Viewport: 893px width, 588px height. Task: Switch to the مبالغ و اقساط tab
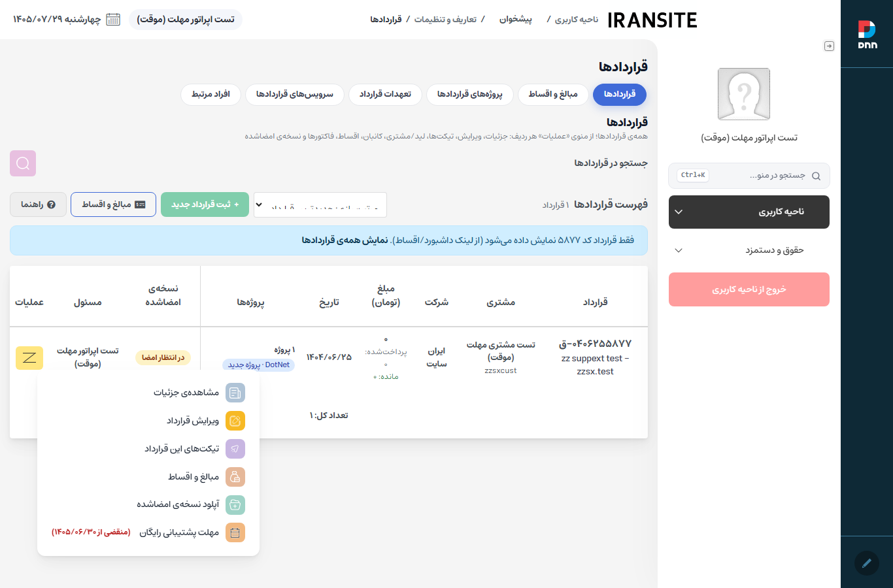tap(553, 95)
